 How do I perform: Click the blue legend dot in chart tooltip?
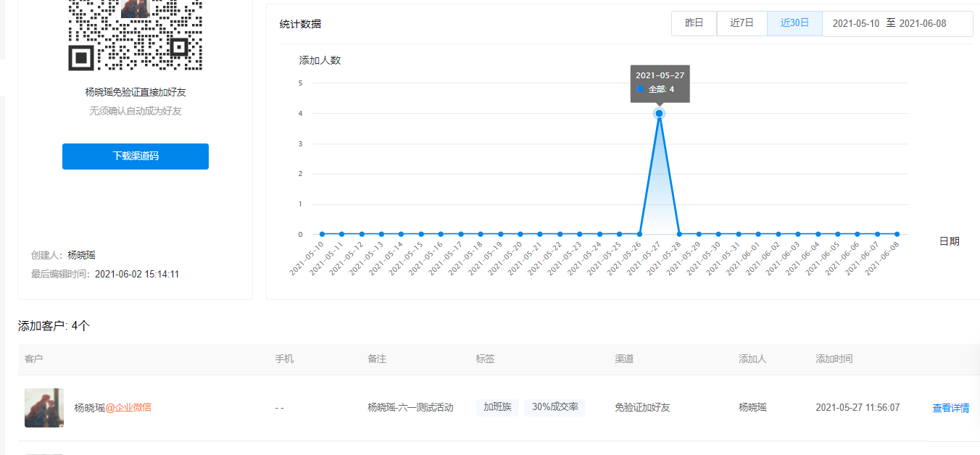point(640,89)
